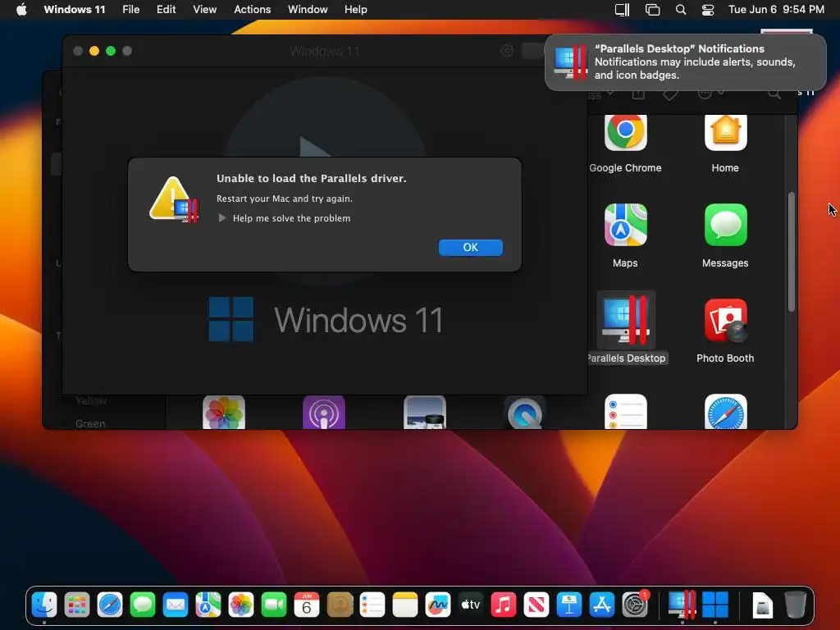Screen dimensions: 840x630
Task: Open the document stack in the Dock
Action: click(x=762, y=605)
